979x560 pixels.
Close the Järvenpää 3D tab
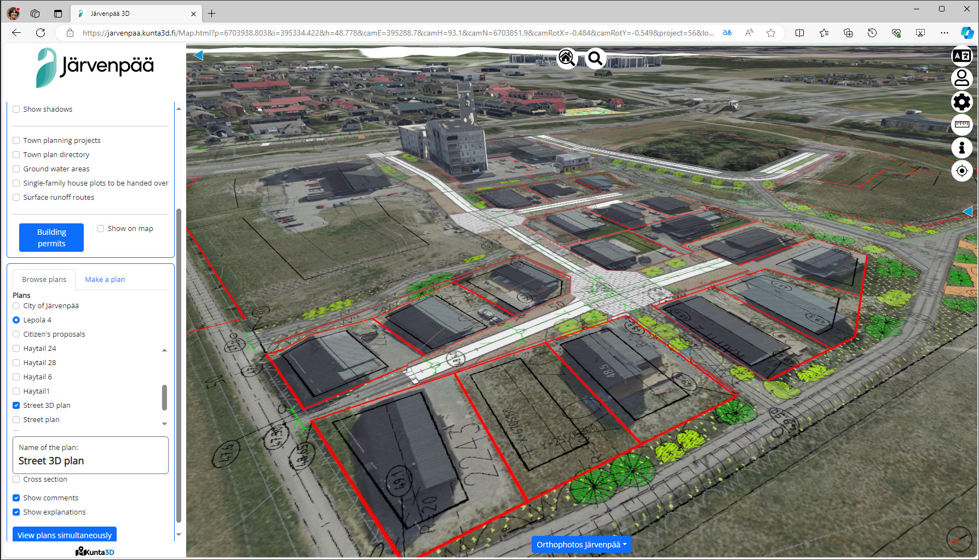[x=193, y=14]
